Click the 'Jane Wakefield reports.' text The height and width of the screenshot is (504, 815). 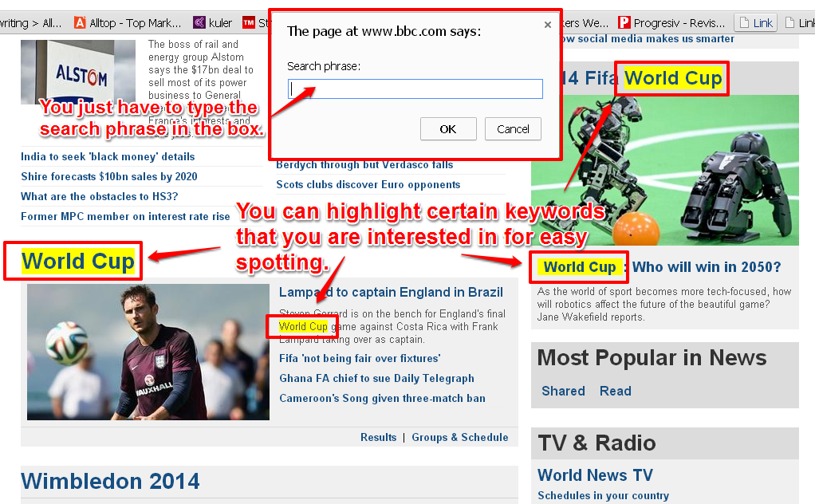[591, 317]
